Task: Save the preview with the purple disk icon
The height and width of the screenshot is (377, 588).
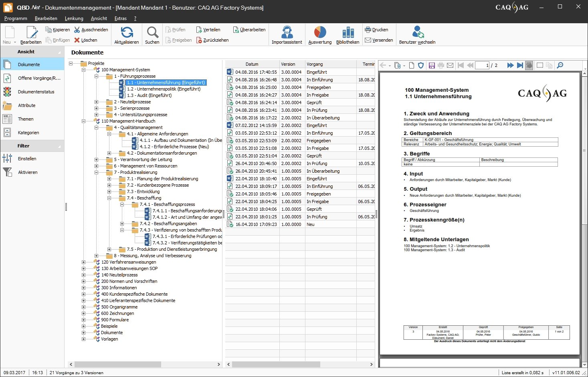Action: [x=432, y=65]
